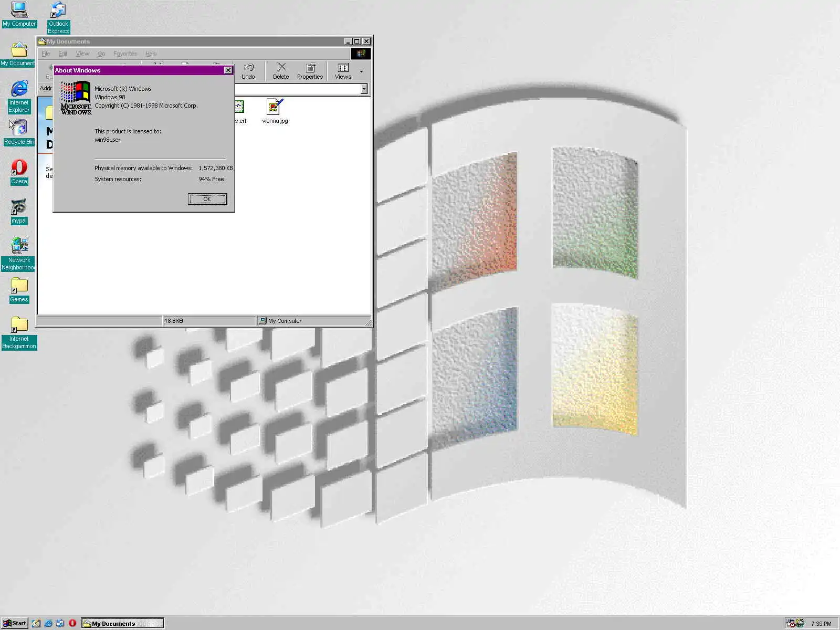
Task: Close the About Windows dialog
Action: point(228,70)
